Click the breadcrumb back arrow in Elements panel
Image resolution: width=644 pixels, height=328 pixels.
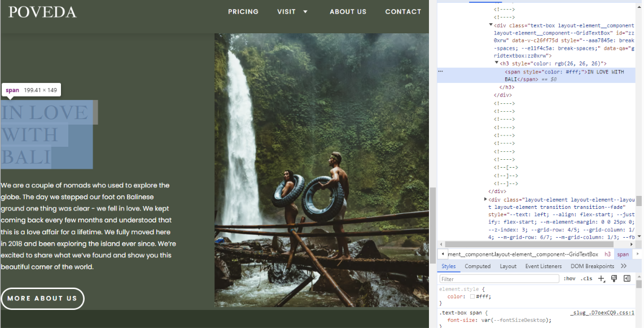pos(442,254)
